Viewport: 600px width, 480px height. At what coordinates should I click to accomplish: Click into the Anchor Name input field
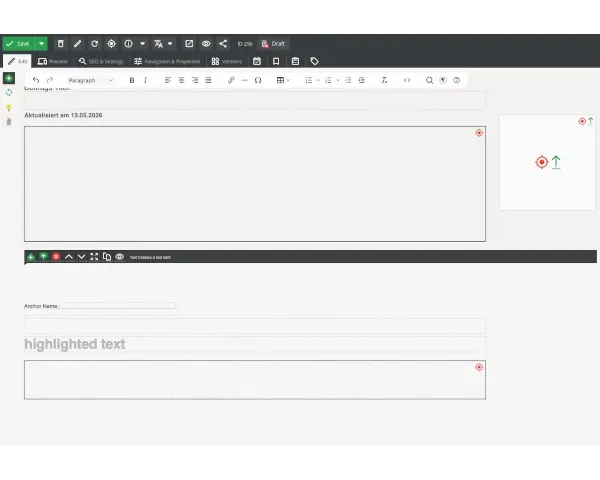[118, 305]
